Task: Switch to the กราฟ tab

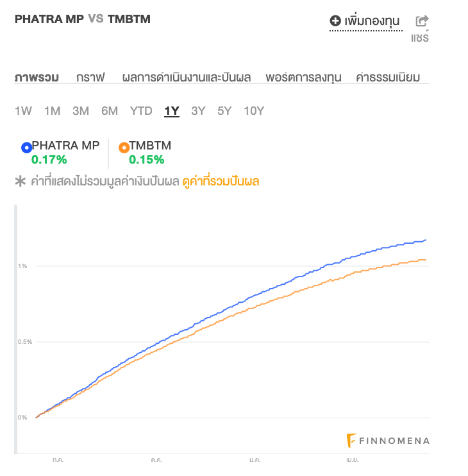Action: click(x=90, y=78)
